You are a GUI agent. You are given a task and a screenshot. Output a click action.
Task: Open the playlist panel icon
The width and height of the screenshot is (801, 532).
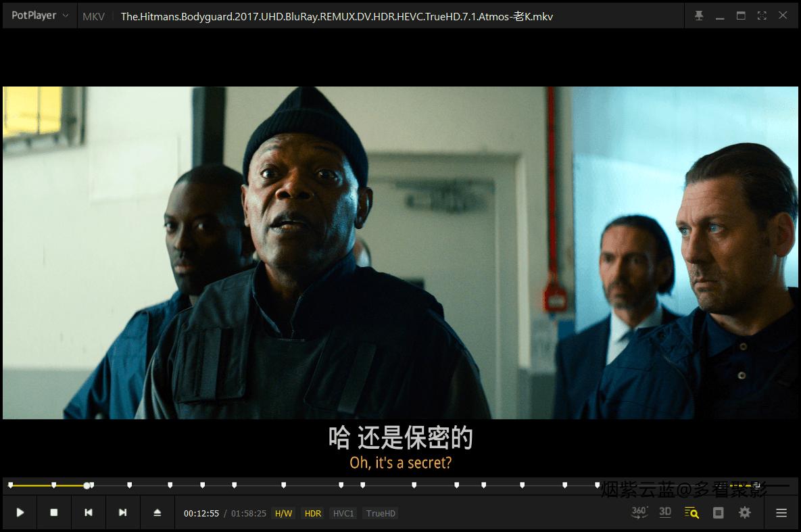click(x=718, y=512)
